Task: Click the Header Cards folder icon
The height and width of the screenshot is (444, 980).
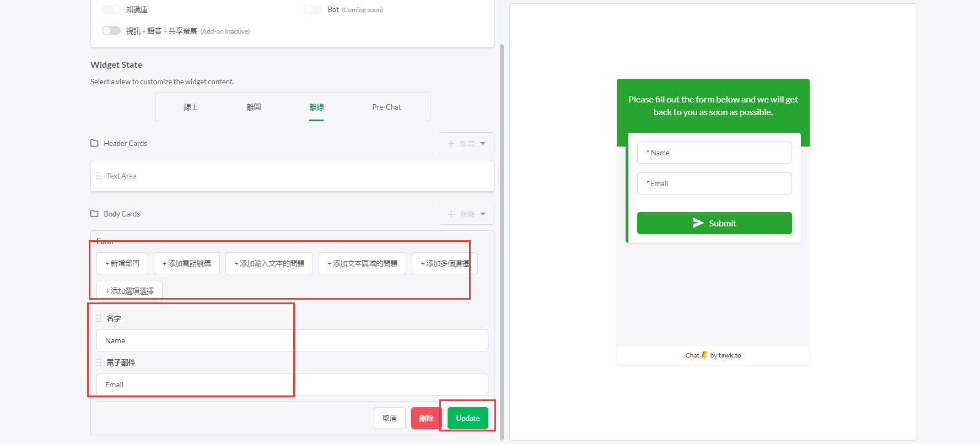Action: [94, 143]
